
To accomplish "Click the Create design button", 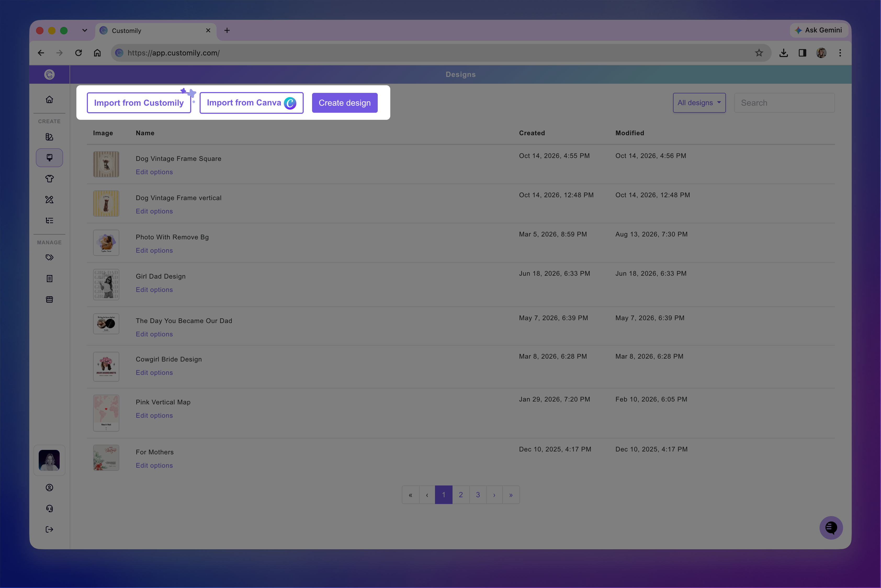I will pos(345,103).
